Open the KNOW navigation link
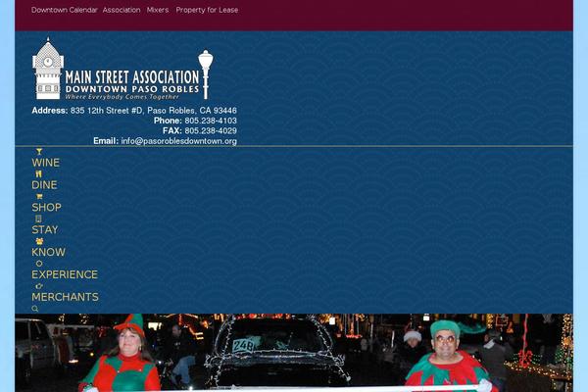This screenshot has height=392, width=588. [48, 252]
